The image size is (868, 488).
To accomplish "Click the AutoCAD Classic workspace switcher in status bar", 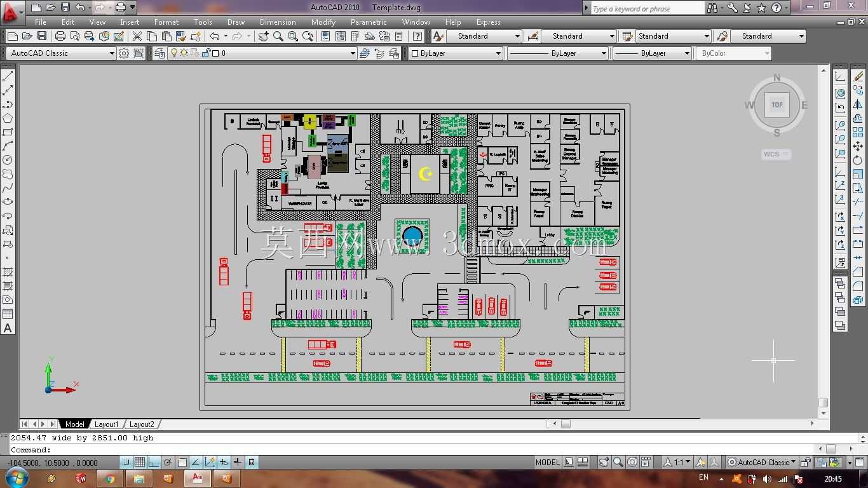I will pos(761,463).
